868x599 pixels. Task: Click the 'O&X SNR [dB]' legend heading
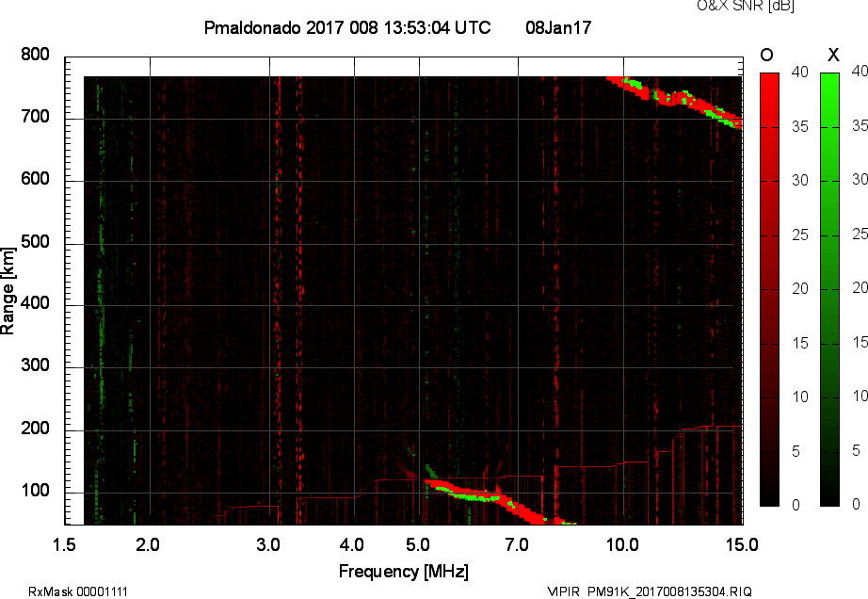click(x=745, y=6)
